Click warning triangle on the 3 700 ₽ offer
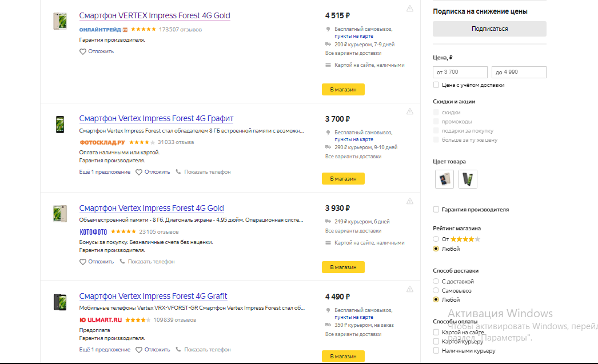This screenshot has width=598, height=364. [410, 111]
